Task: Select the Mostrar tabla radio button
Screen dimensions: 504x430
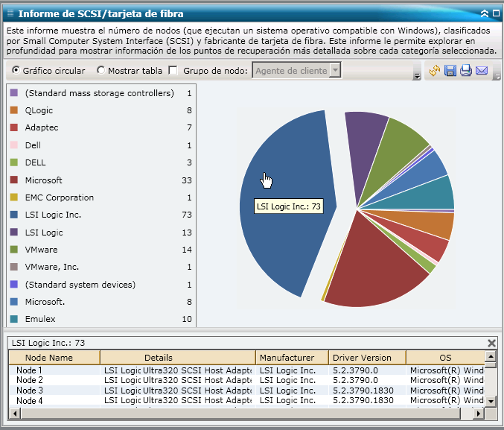Action: coord(101,71)
